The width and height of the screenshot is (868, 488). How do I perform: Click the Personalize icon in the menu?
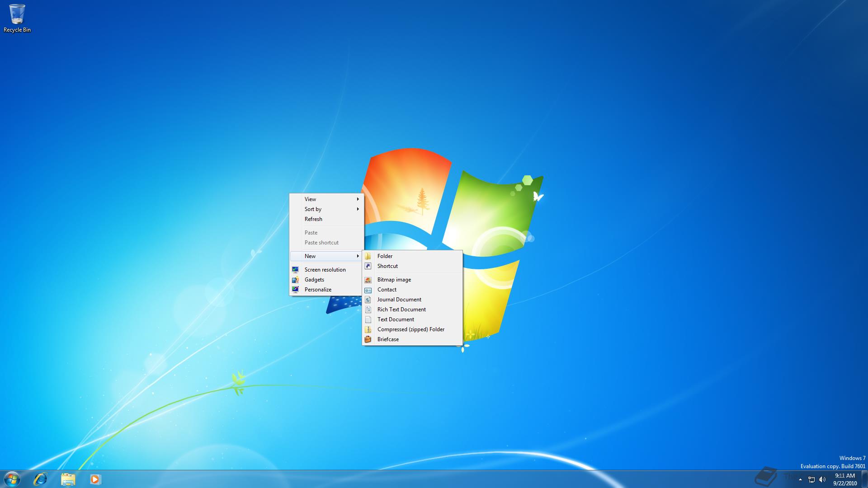point(295,290)
